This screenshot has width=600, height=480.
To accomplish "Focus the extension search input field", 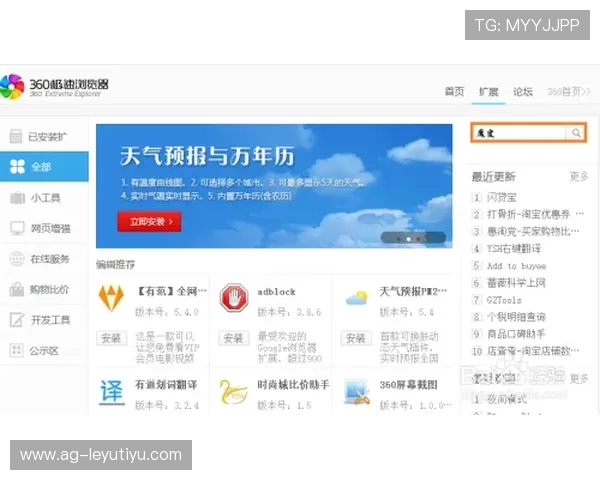I will click(519, 133).
